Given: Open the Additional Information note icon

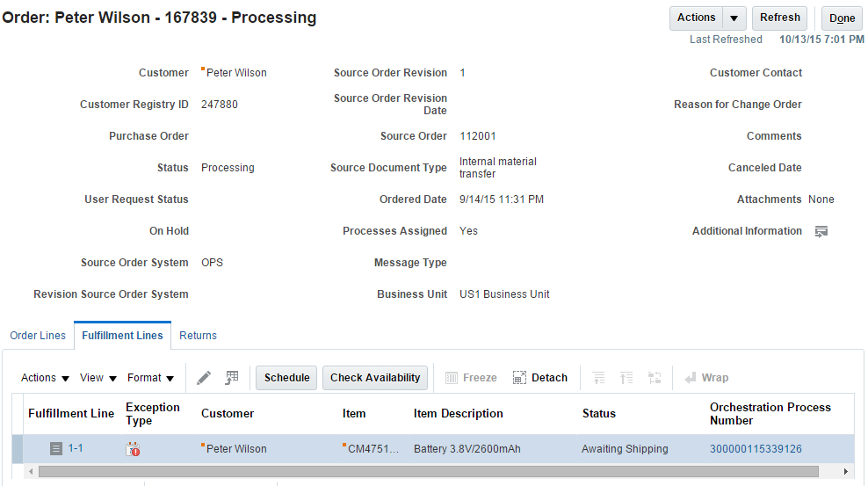Looking at the screenshot, I should point(821,231).
